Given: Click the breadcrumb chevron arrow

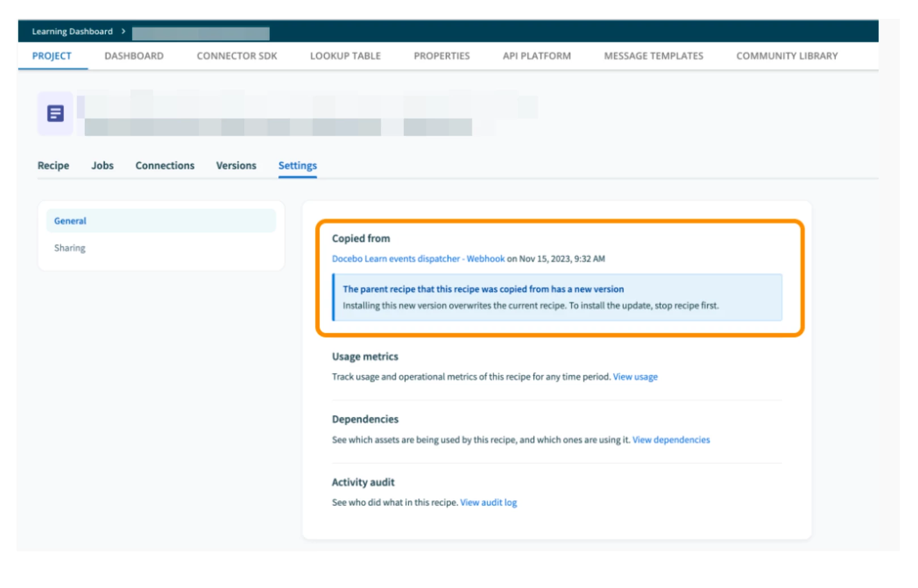Looking at the screenshot, I should (x=123, y=31).
